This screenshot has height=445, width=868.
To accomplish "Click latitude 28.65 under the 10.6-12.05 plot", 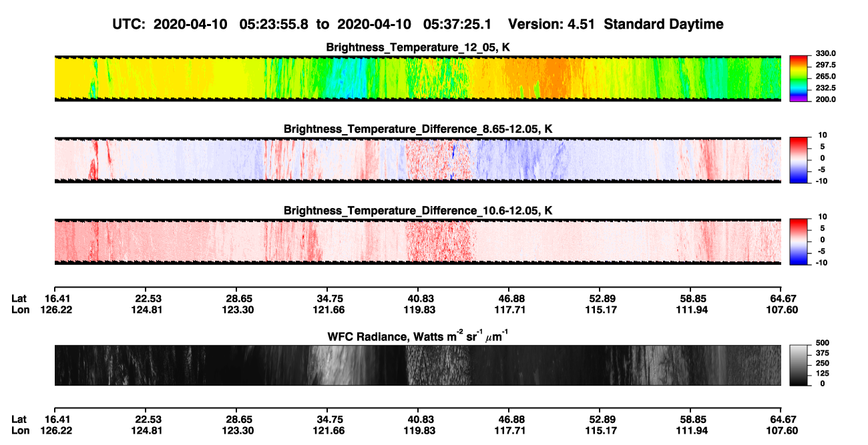I will click(238, 298).
